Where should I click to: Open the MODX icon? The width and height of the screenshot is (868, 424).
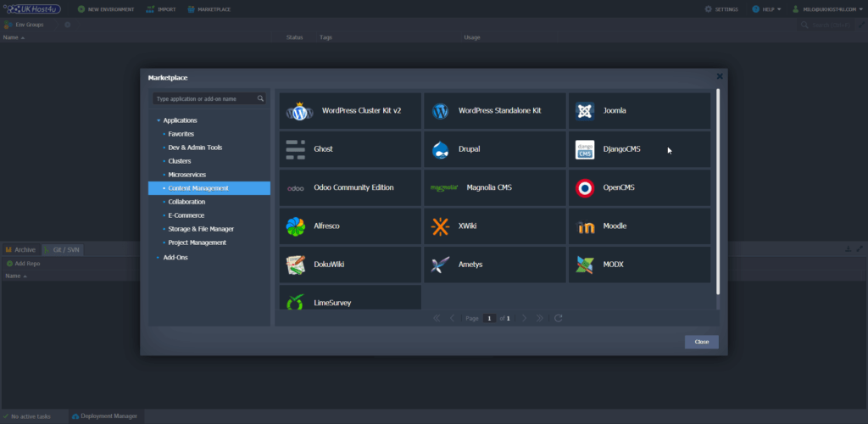(585, 265)
